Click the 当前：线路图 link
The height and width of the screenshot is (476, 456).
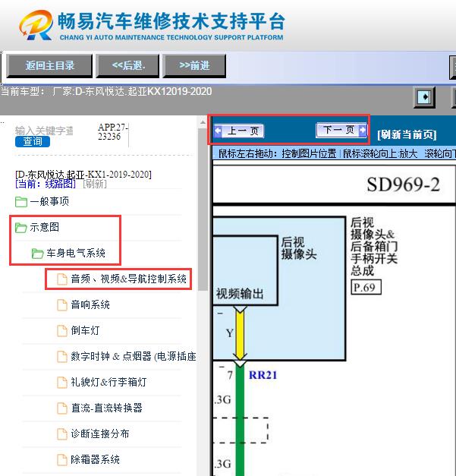point(46,184)
